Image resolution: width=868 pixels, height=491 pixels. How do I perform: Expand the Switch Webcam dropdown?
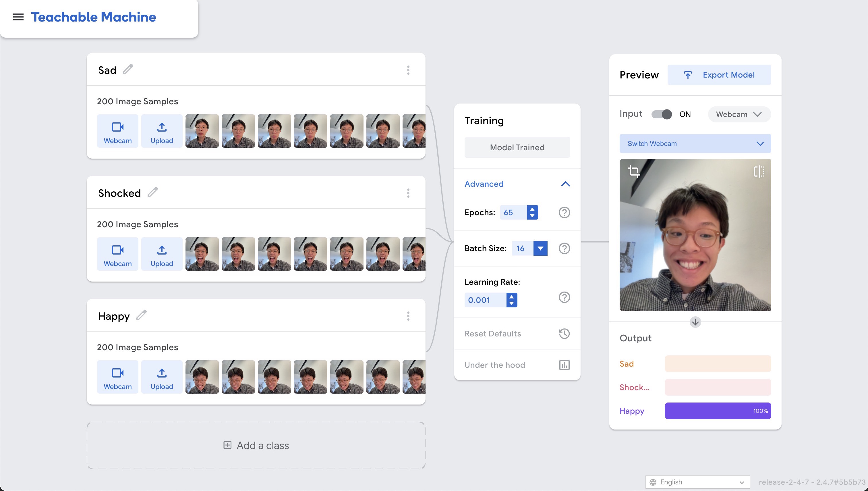[695, 144]
